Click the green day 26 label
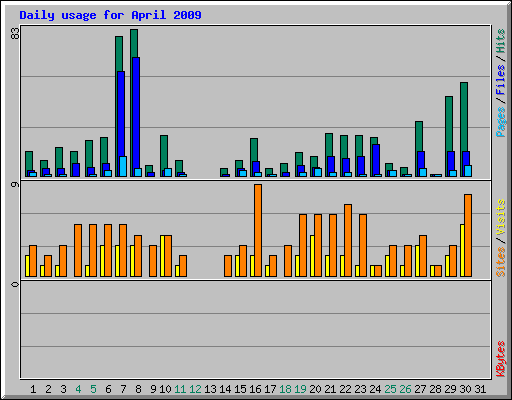Image resolution: width=512 pixels, height=400 pixels. point(405,389)
